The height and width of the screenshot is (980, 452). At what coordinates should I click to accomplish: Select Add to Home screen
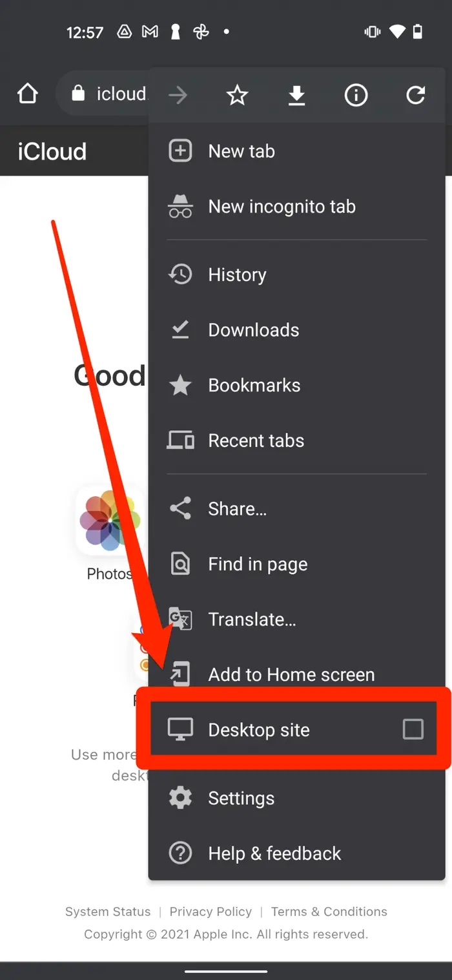tap(297, 674)
